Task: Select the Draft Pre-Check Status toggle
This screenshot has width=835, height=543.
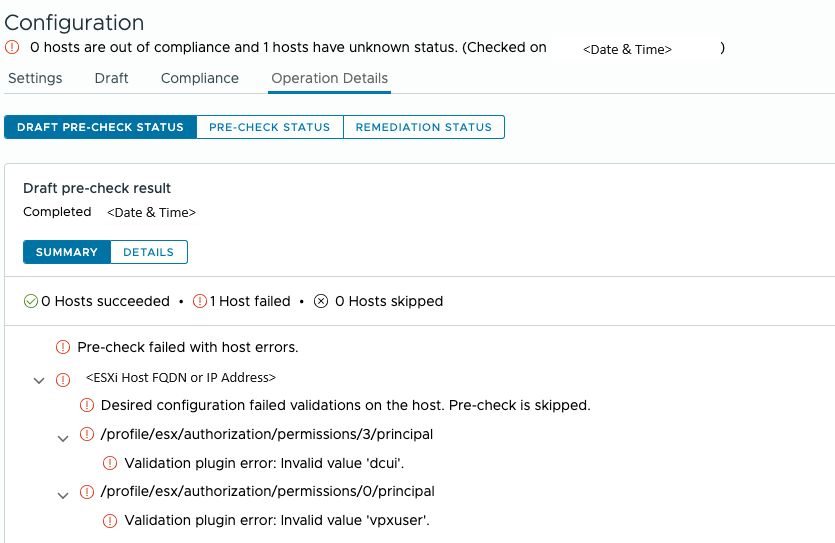Action: [100, 127]
